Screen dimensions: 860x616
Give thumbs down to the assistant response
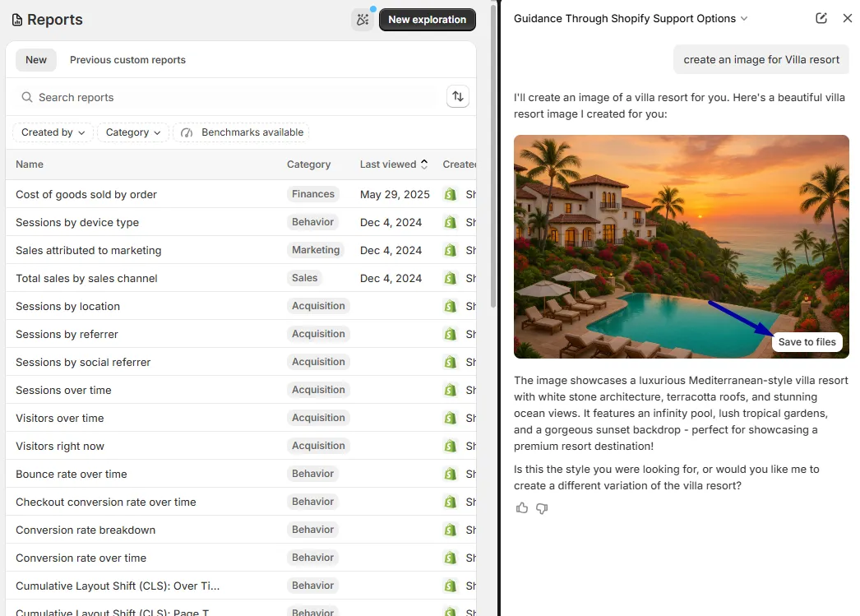click(x=542, y=508)
